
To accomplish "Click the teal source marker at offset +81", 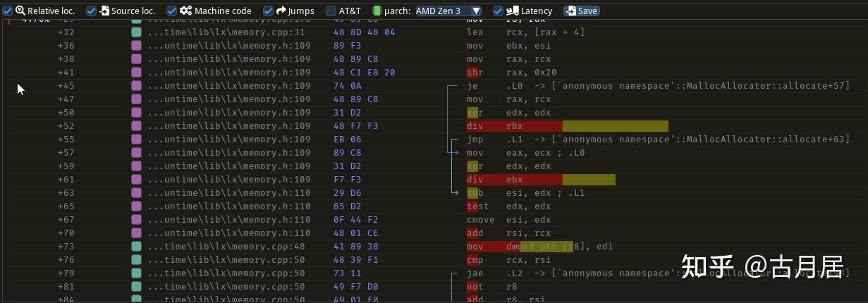I will pos(136,286).
